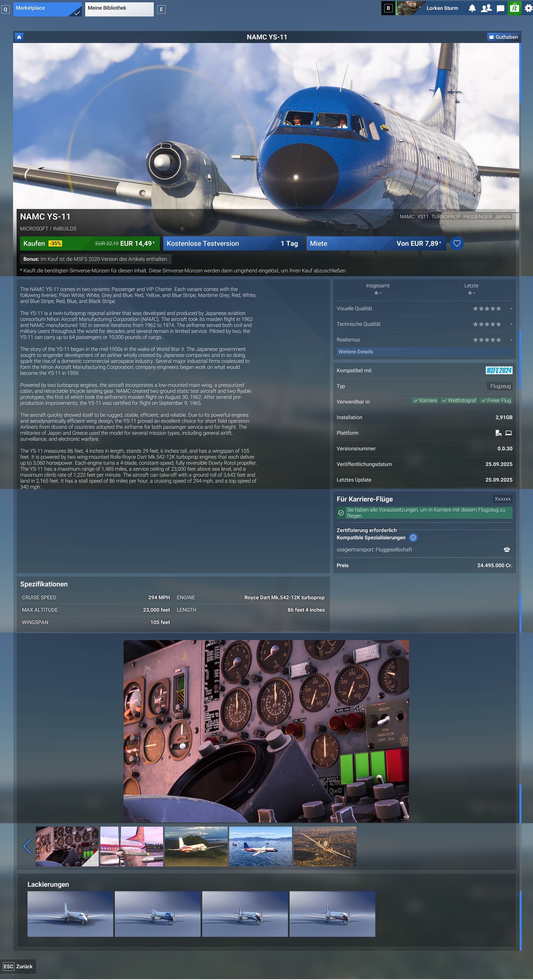Toggle the Weltfotograf usage checkmark
Viewport: 533px width, 980px height.
coord(459,401)
